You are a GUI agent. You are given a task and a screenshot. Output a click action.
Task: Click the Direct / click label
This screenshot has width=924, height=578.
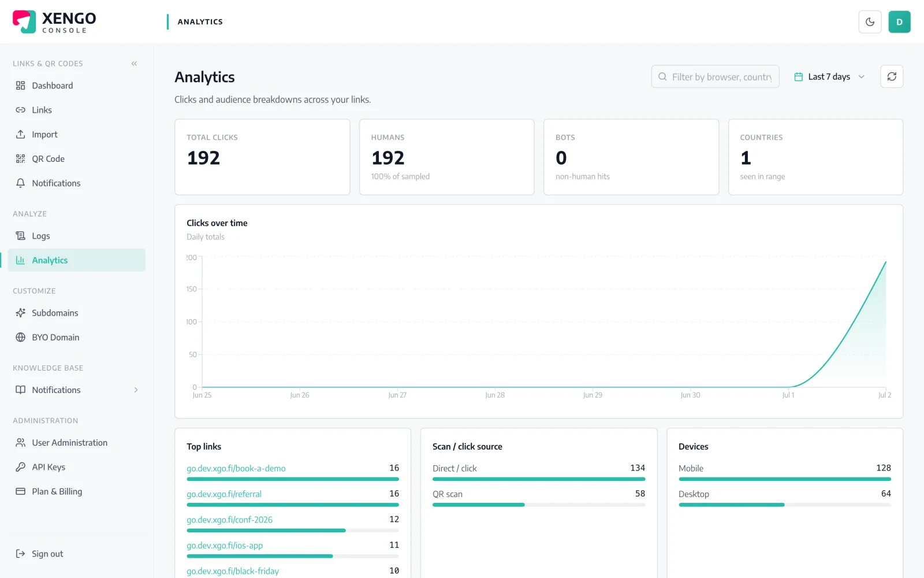tap(454, 468)
